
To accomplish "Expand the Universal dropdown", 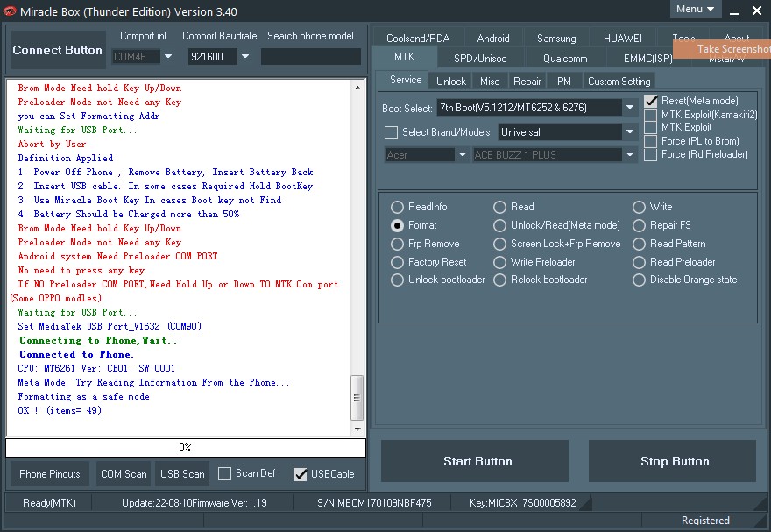I will pos(629,131).
